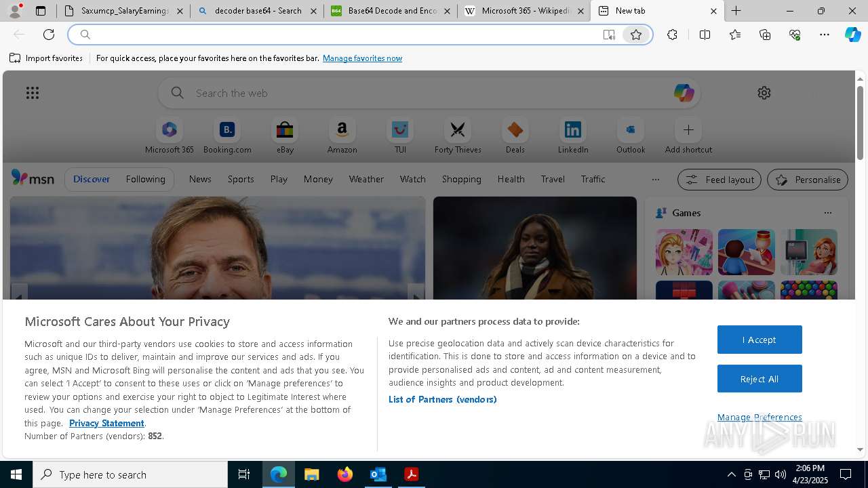Screen dimensions: 868x488
Task: Open the List of Partners (vendors) link
Action: (x=442, y=399)
